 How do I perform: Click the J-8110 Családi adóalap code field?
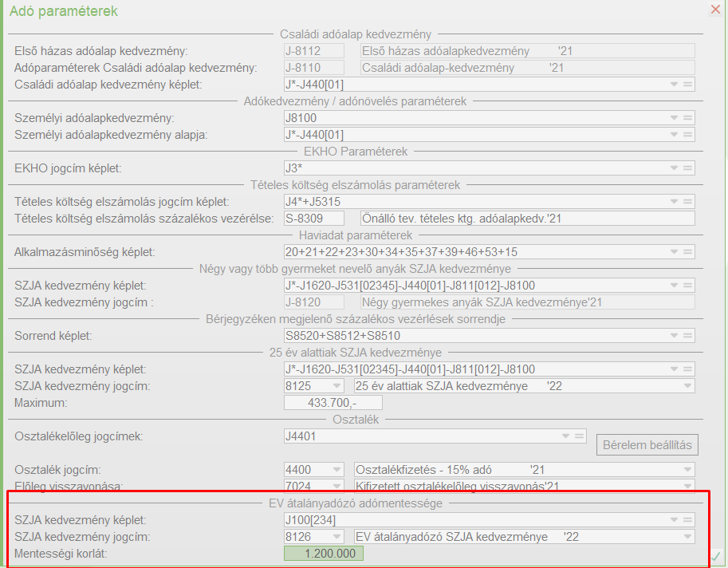click(314, 68)
